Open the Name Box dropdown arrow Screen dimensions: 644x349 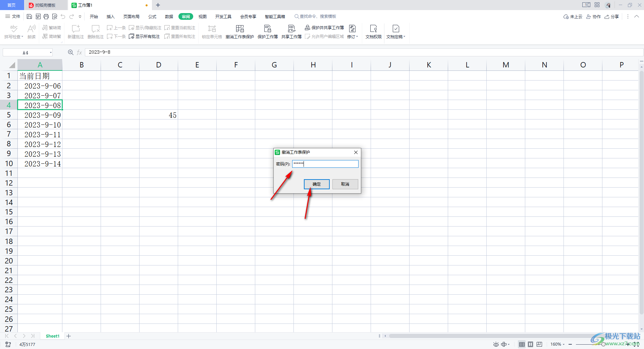(51, 52)
